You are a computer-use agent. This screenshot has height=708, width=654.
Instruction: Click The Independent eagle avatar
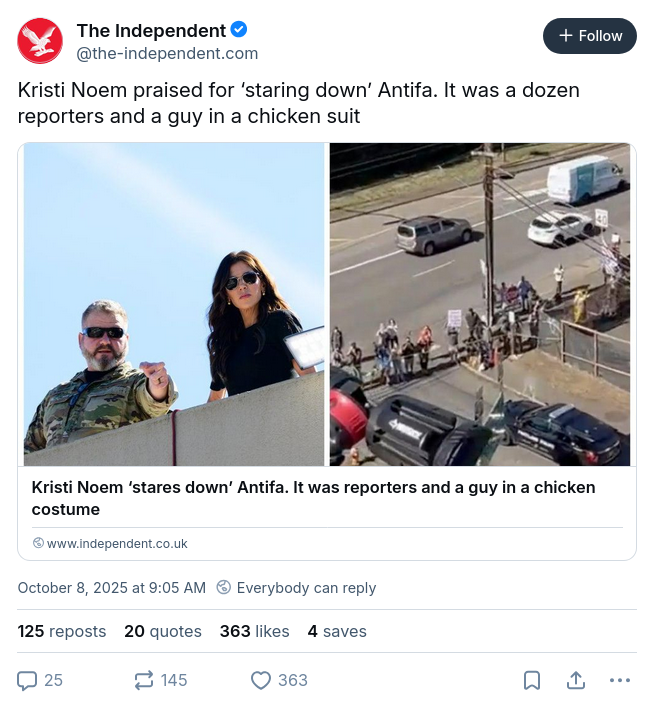pos(40,41)
